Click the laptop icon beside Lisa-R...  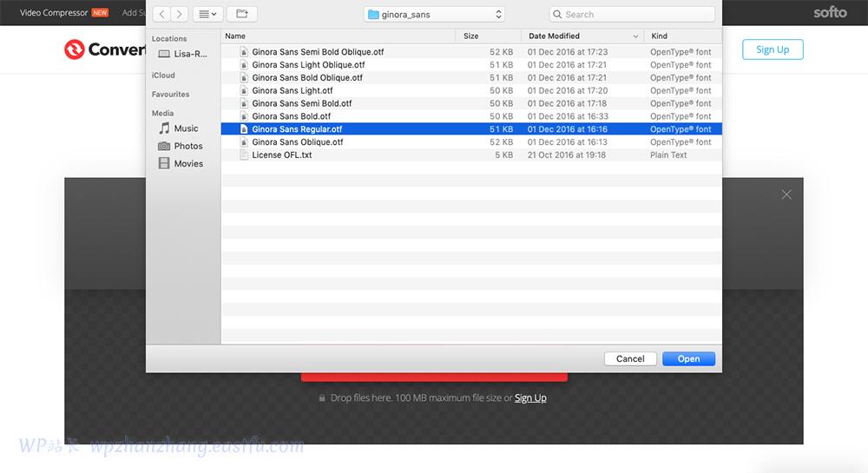click(164, 54)
